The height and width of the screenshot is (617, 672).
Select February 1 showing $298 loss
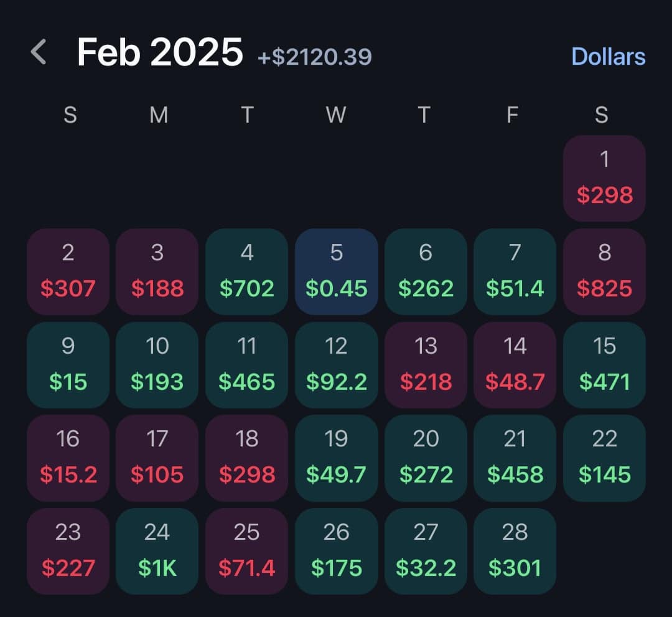604,178
